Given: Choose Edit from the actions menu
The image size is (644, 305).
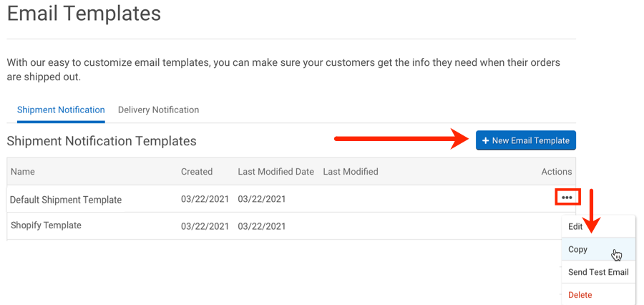Looking at the screenshot, I should (x=575, y=226).
